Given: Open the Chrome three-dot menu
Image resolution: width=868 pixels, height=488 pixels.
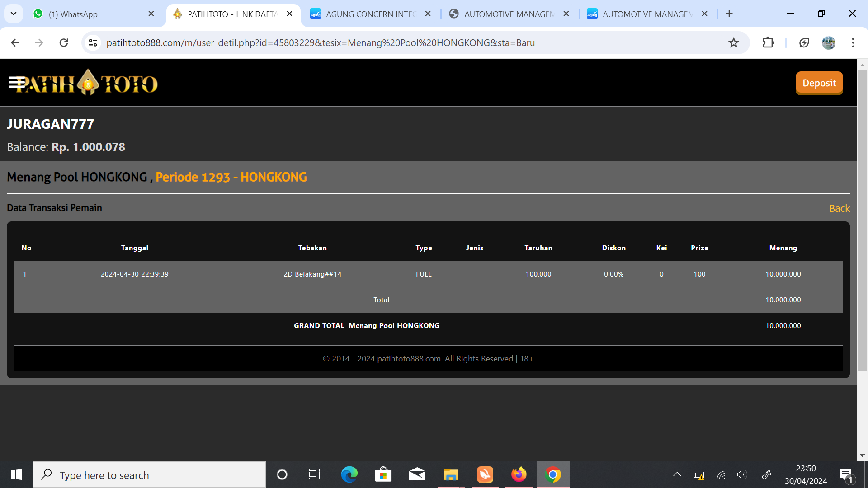Looking at the screenshot, I should 853,43.
